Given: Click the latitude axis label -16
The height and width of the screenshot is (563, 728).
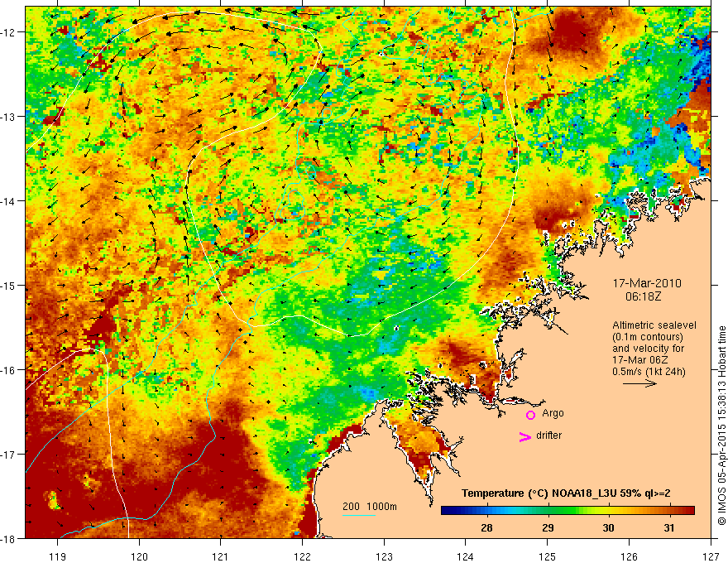Looking at the screenshot, I should pos(8,370).
